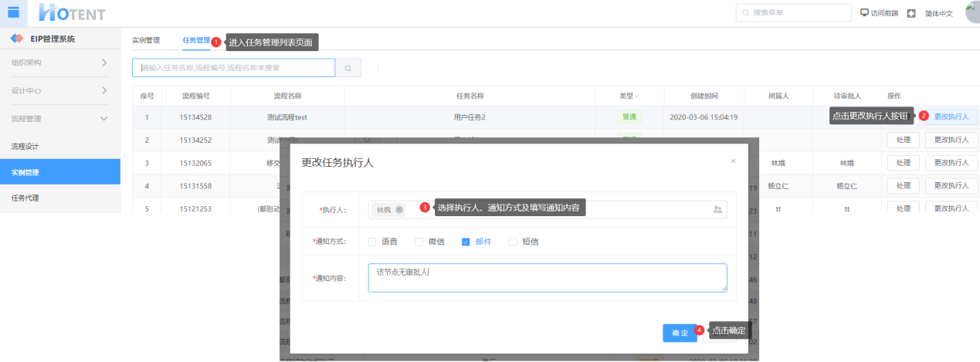Click 处理 button in row 2

point(904,140)
